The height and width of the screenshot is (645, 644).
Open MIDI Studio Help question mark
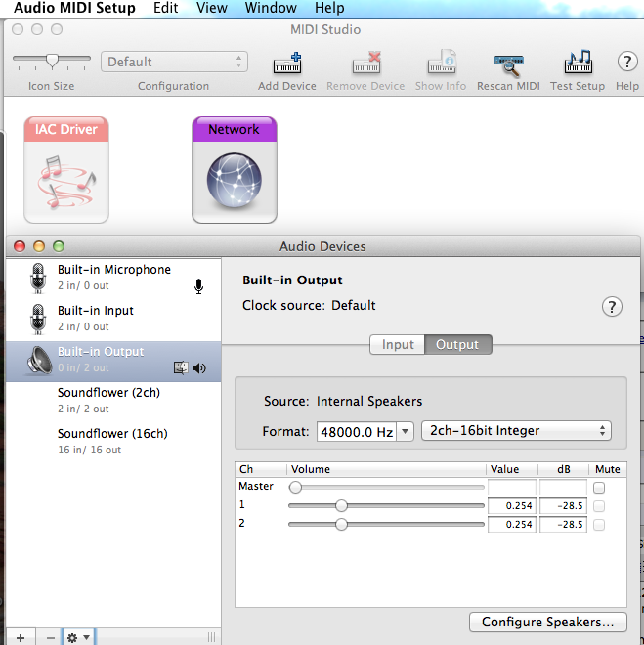point(627,62)
